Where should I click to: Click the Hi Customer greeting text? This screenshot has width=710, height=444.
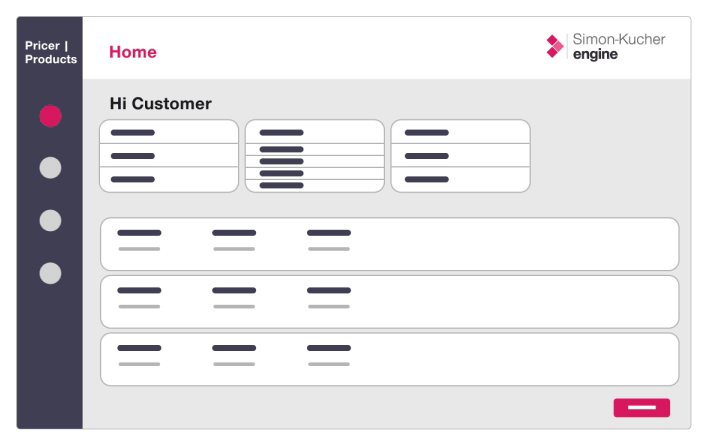point(160,104)
